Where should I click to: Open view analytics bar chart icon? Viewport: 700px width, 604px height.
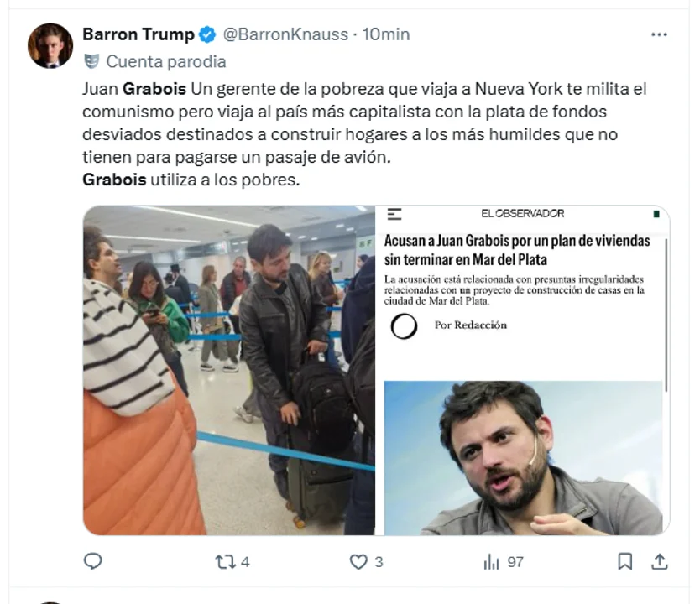coord(492,561)
